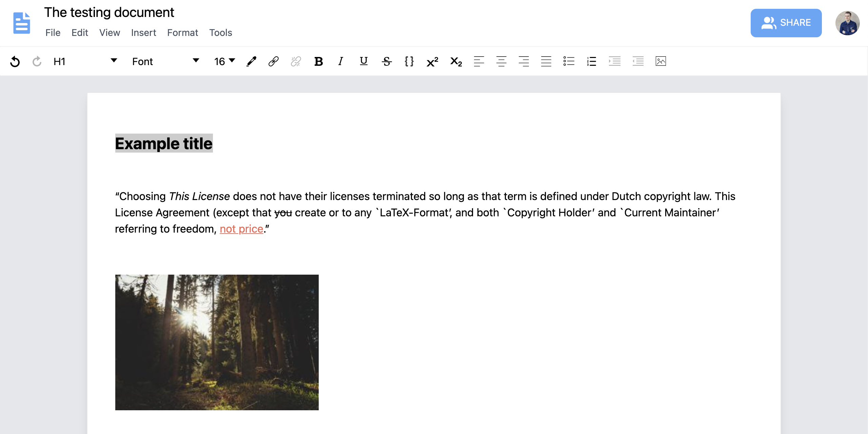Apply underline to text
This screenshot has width=868, height=434.
[x=364, y=61]
